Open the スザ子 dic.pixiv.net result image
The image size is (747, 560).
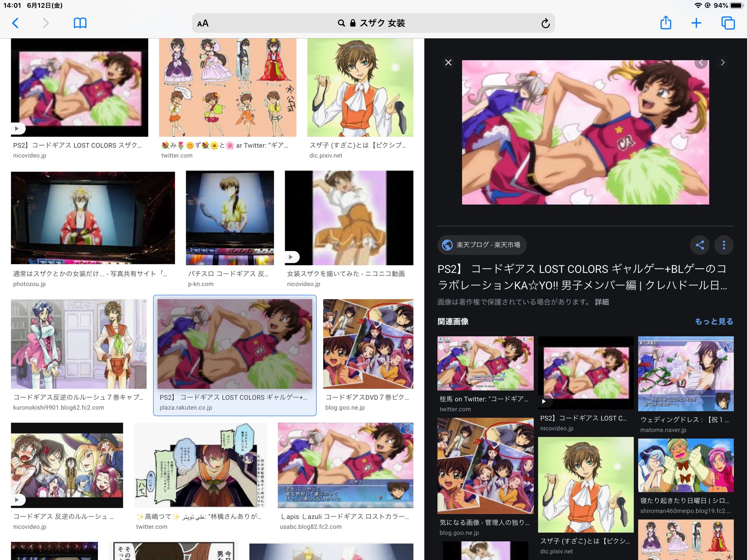pyautogui.click(x=360, y=88)
